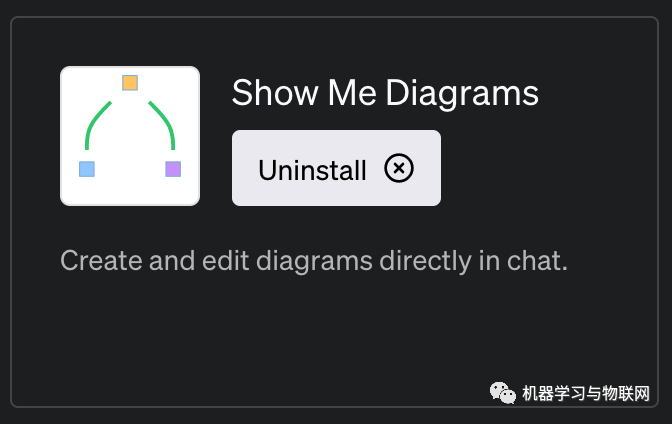Click empty card area below the description

click(x=300, y=340)
